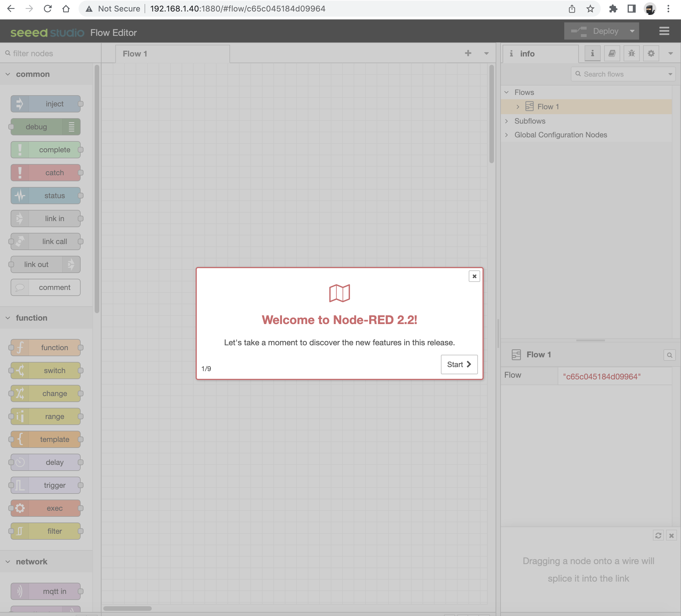
Task: Start the welcome tour
Action: click(459, 364)
